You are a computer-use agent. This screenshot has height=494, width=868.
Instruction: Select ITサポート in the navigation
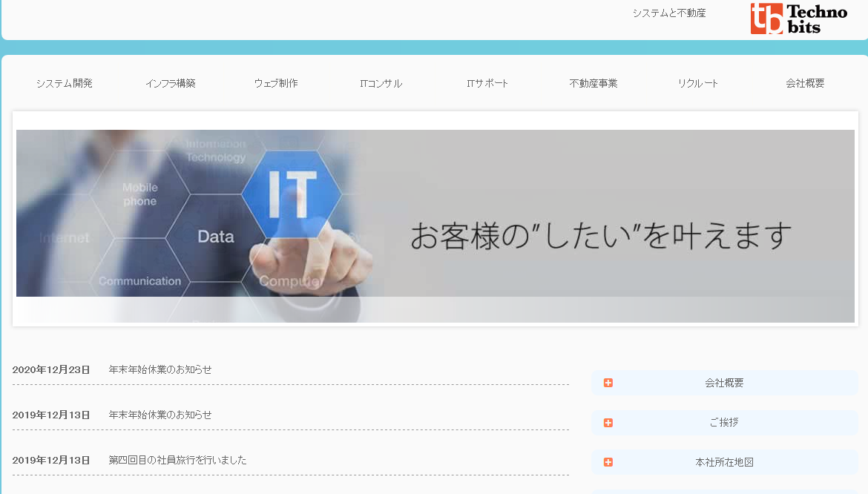(x=487, y=83)
